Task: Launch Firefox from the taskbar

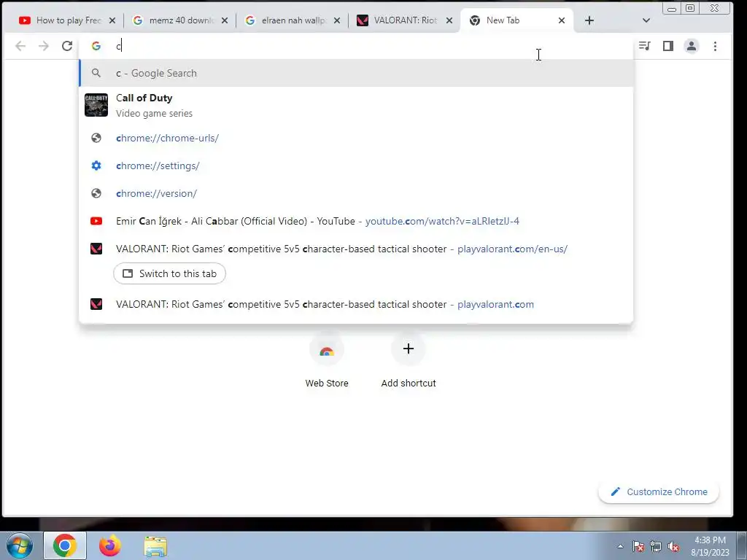Action: point(110,545)
